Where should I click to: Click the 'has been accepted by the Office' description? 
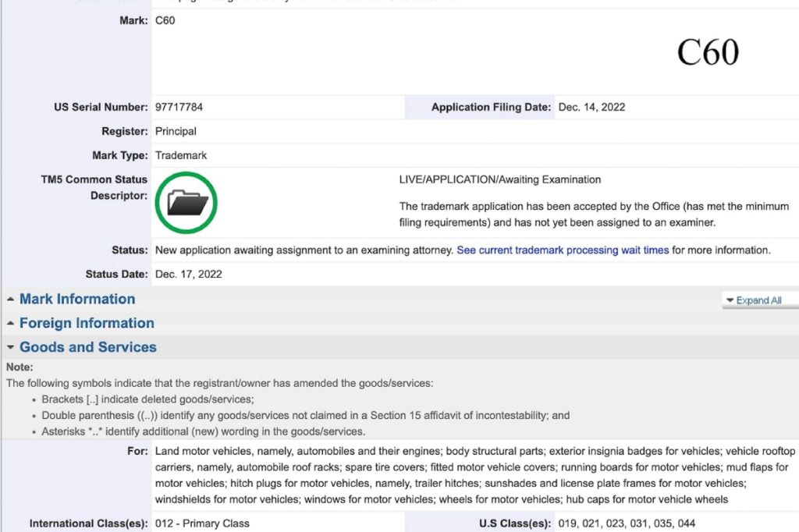[594, 215]
